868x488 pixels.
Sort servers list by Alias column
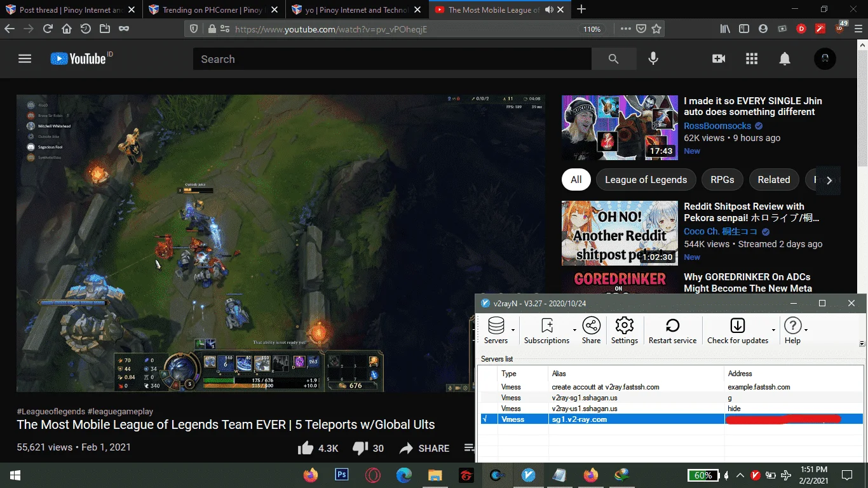point(636,374)
